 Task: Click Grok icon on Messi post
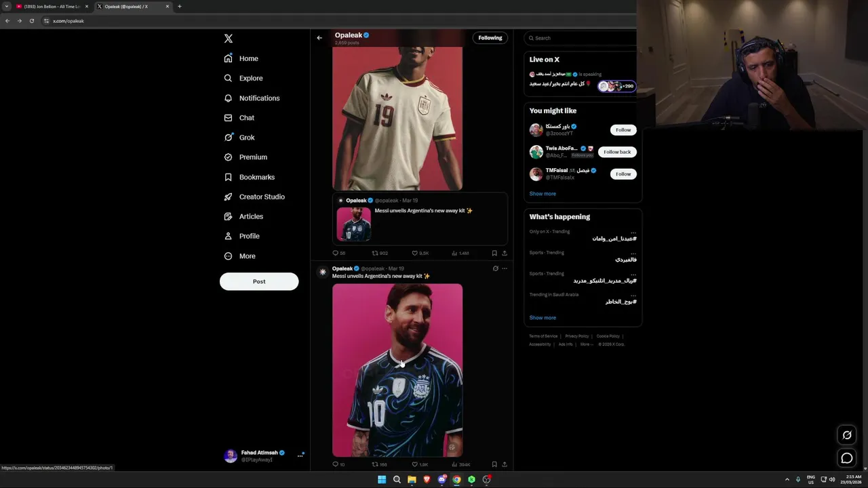point(495,268)
